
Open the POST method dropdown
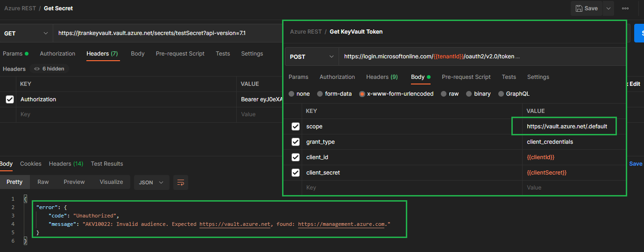311,56
